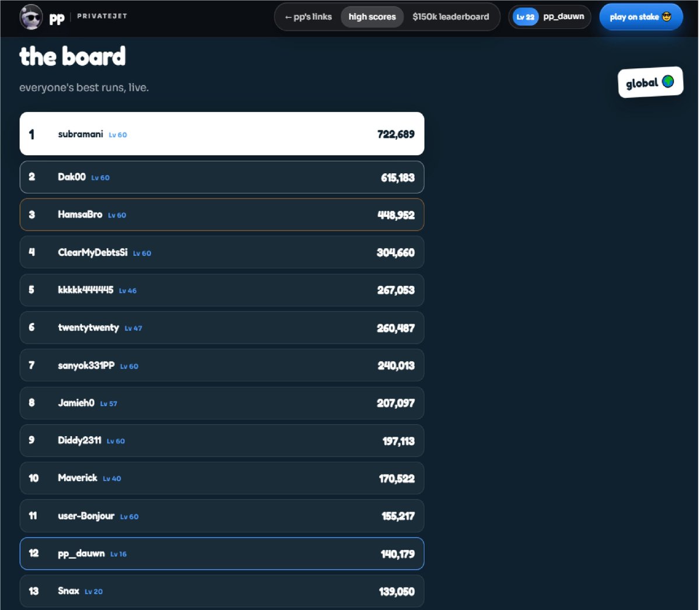
Task: Click the everyone's best runs, live subtitle
Action: click(x=84, y=87)
